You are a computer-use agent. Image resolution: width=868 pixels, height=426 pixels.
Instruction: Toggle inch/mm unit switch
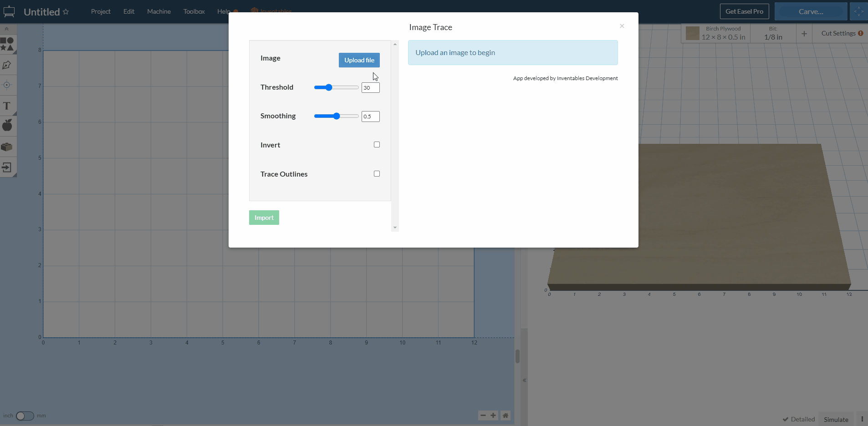(25, 416)
